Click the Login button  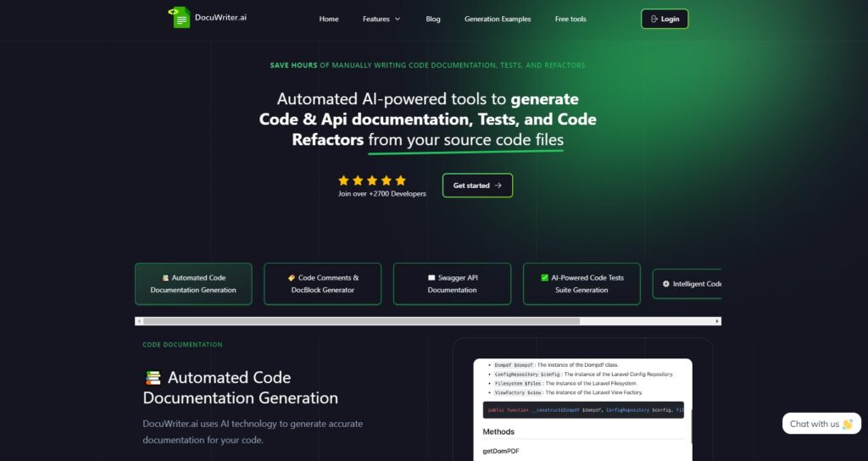coord(665,19)
